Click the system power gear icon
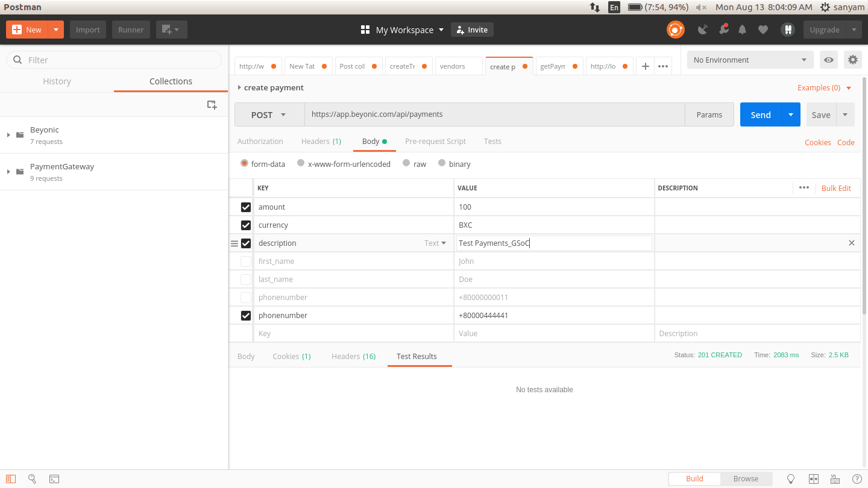868x488 pixels. [x=825, y=7]
